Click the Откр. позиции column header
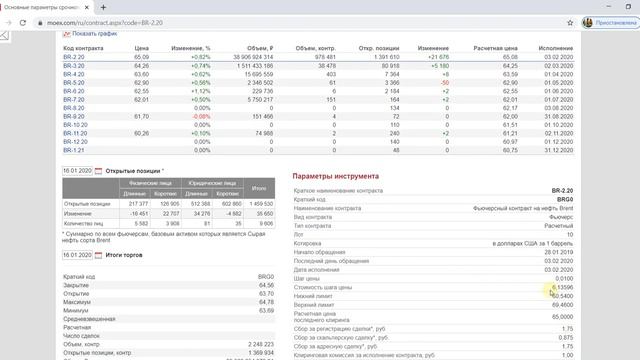Screen dimensions: 640x360 (x=379, y=48)
